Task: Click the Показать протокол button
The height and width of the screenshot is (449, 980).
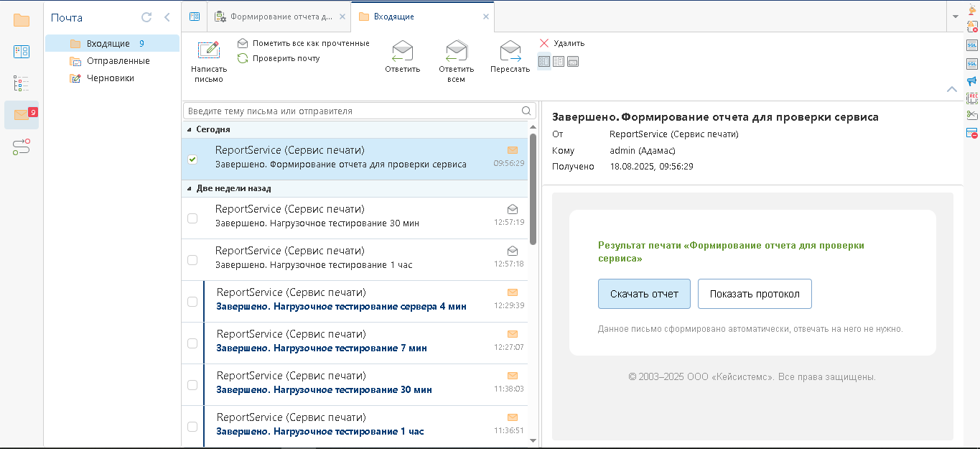Action: pos(755,294)
